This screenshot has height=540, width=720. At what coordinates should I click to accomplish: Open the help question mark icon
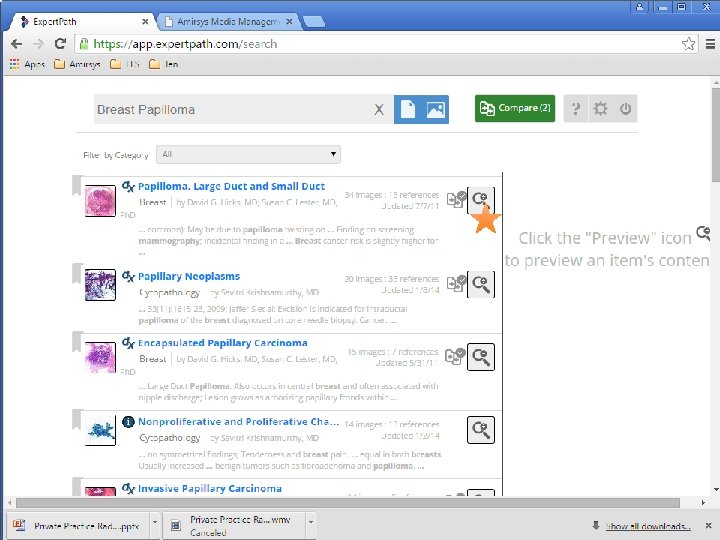(575, 109)
